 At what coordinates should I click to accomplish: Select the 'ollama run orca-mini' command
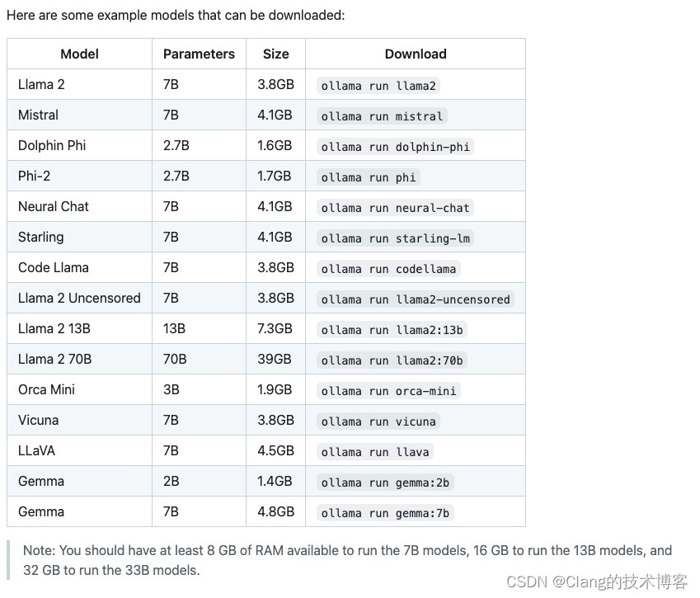tap(388, 391)
